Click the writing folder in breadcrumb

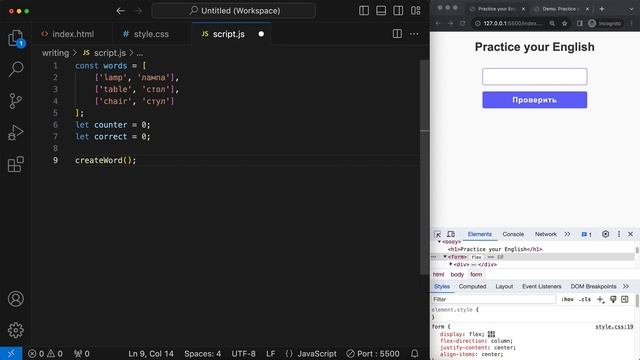55,53
